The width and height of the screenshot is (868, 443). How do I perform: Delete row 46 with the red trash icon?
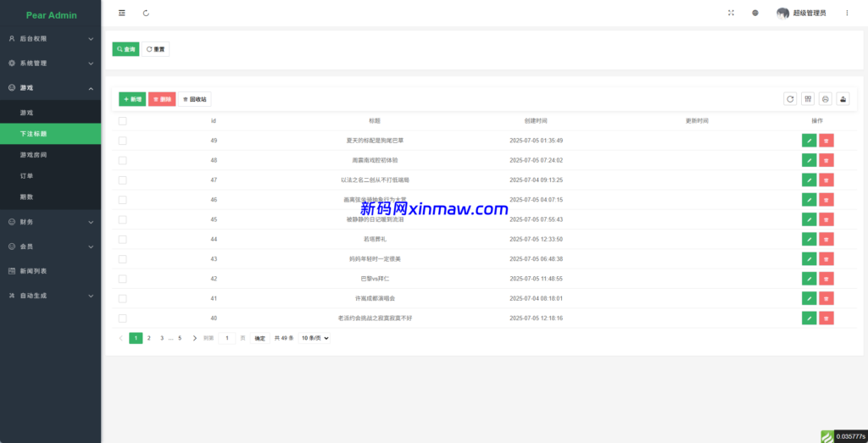point(826,200)
